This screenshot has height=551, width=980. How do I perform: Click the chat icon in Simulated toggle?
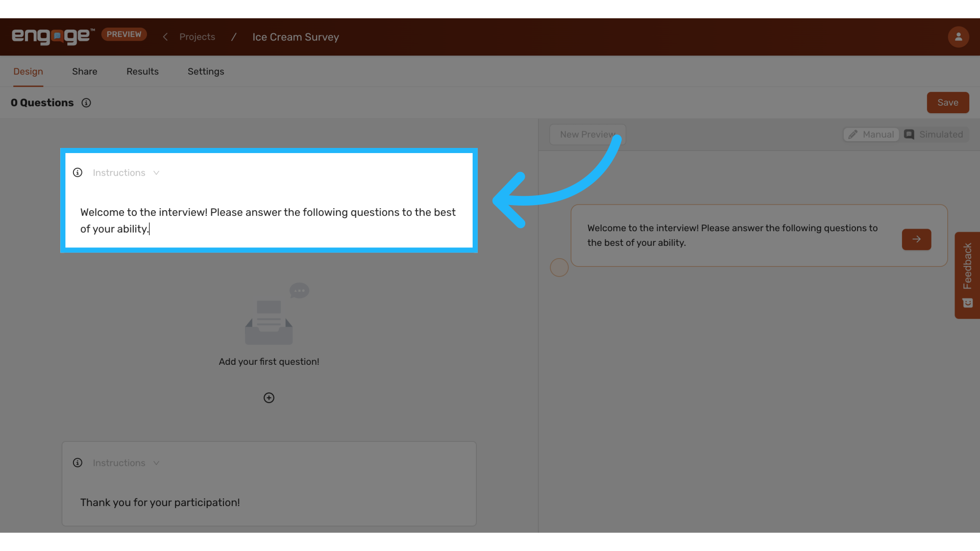click(909, 134)
